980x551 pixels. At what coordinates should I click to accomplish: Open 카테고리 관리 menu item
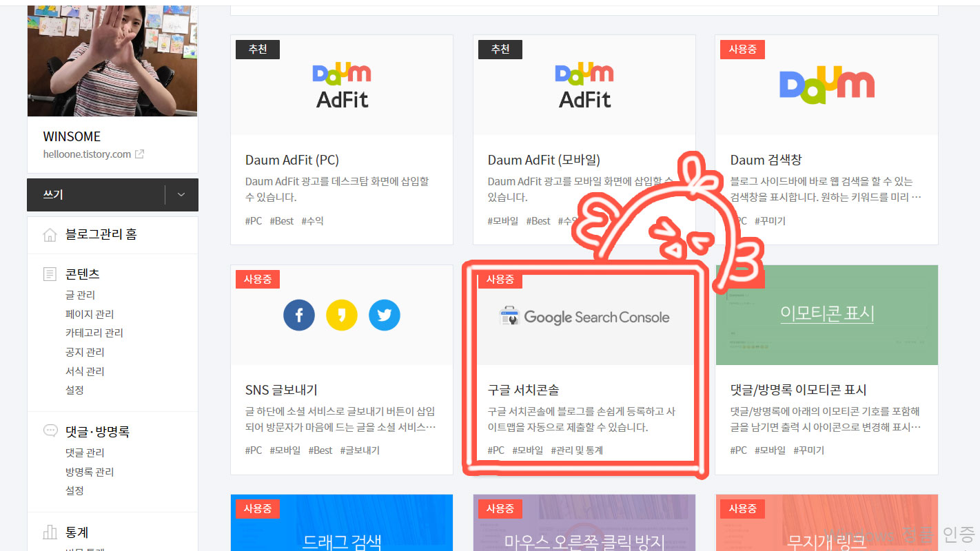tap(94, 333)
